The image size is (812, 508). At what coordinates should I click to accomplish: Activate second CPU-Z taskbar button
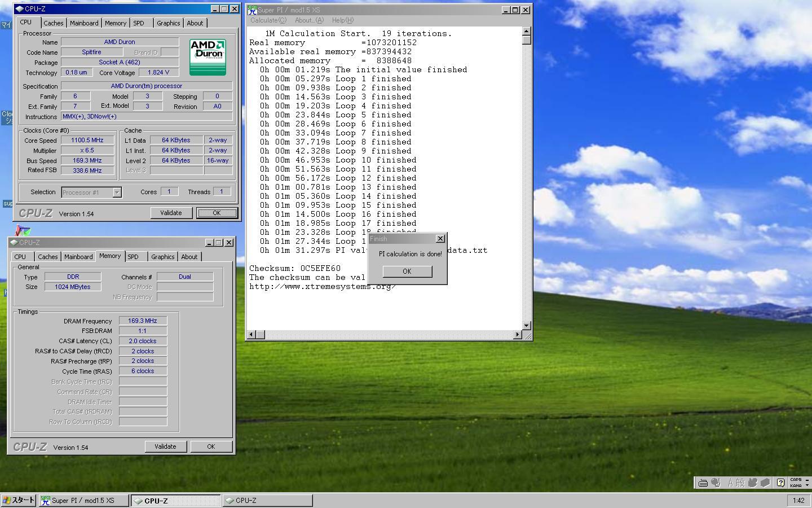coord(267,501)
